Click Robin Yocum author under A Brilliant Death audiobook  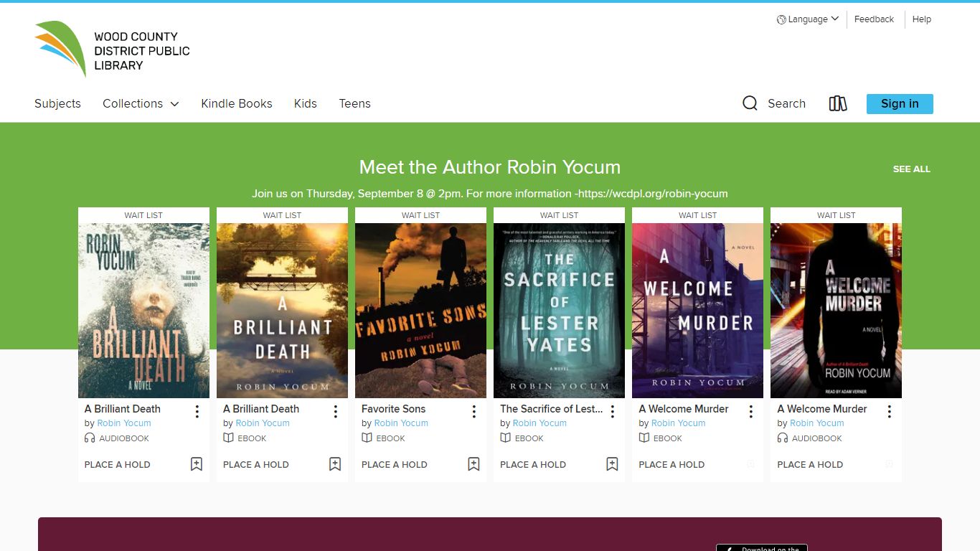124,423
